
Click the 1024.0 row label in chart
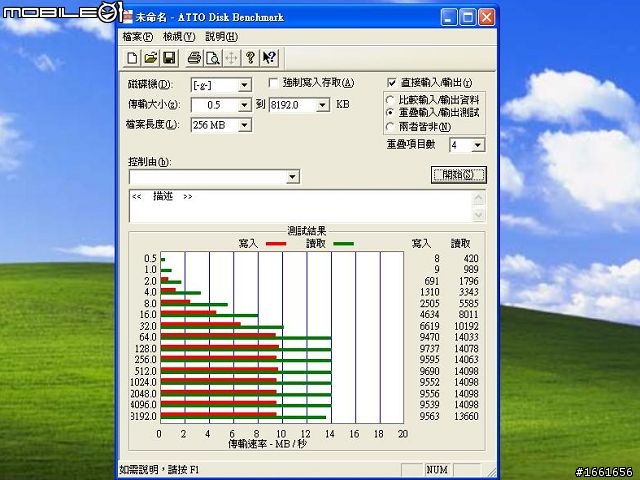(x=143, y=382)
